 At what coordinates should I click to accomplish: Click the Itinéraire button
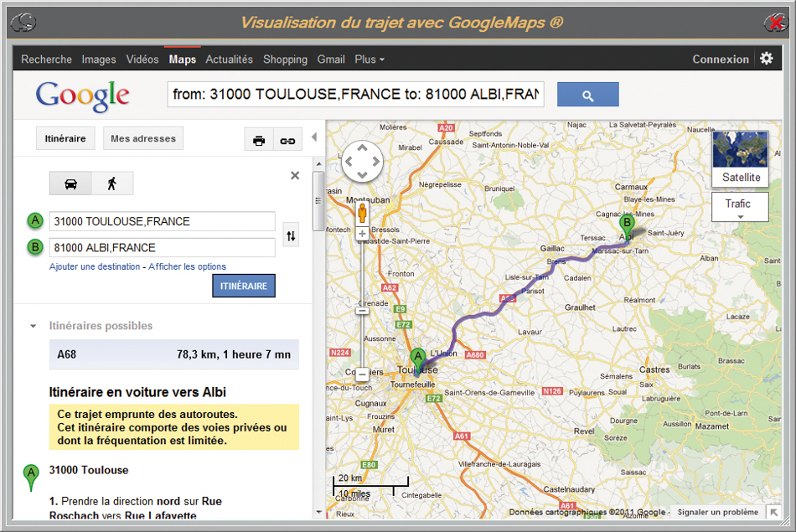pos(65,138)
